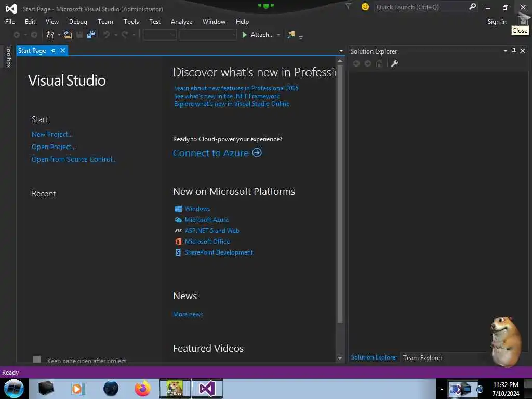Click the Start Page vertical scrollbar thumb
Screen dimensions: 532x399
click(x=340, y=193)
